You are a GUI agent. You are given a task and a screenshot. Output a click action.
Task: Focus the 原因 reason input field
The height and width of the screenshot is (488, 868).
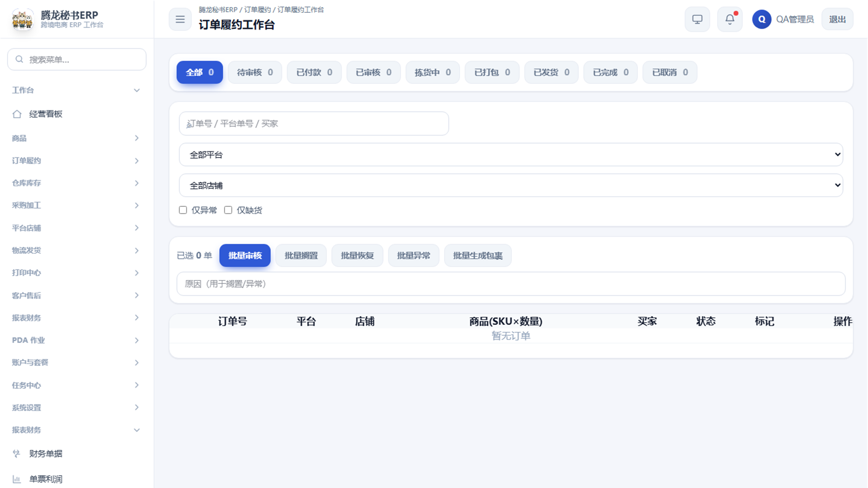click(511, 284)
